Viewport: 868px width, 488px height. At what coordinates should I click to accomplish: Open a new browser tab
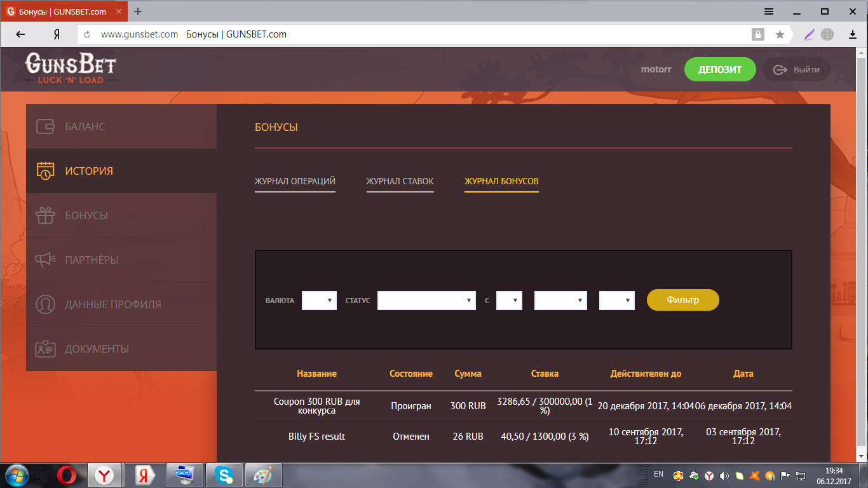click(x=138, y=11)
